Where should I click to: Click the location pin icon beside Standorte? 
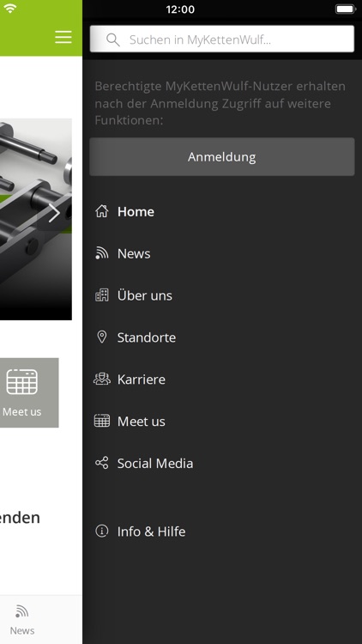(102, 337)
